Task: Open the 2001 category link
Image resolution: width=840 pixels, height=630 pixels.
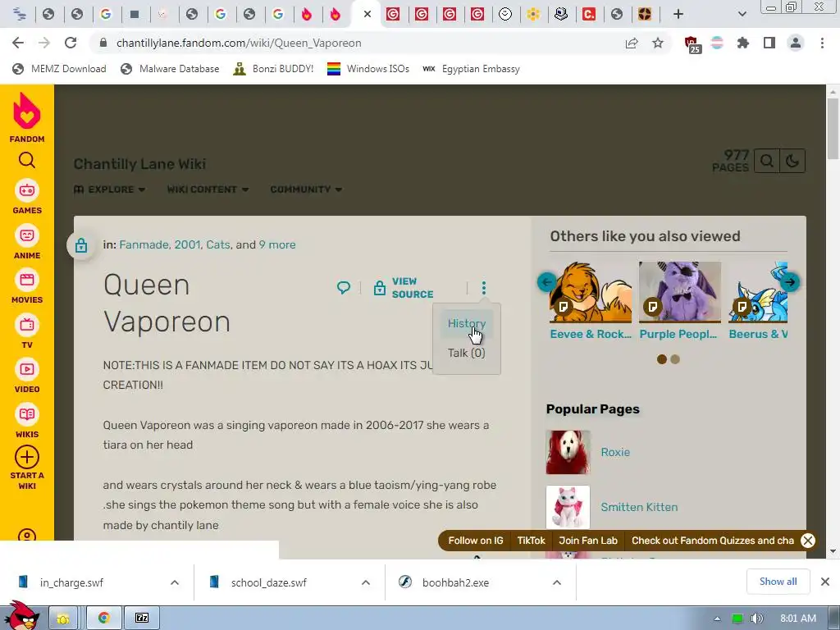Action: click(188, 244)
